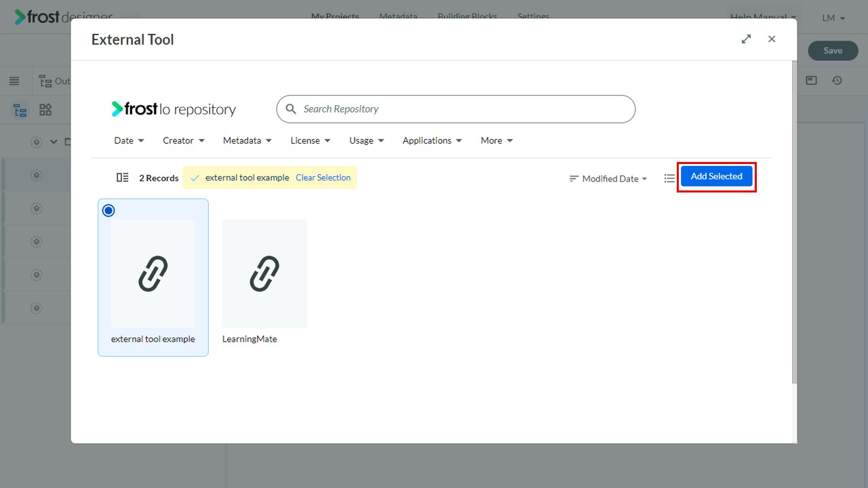
Task: Select the grid blocks view icon
Action: pyautogui.click(x=45, y=110)
